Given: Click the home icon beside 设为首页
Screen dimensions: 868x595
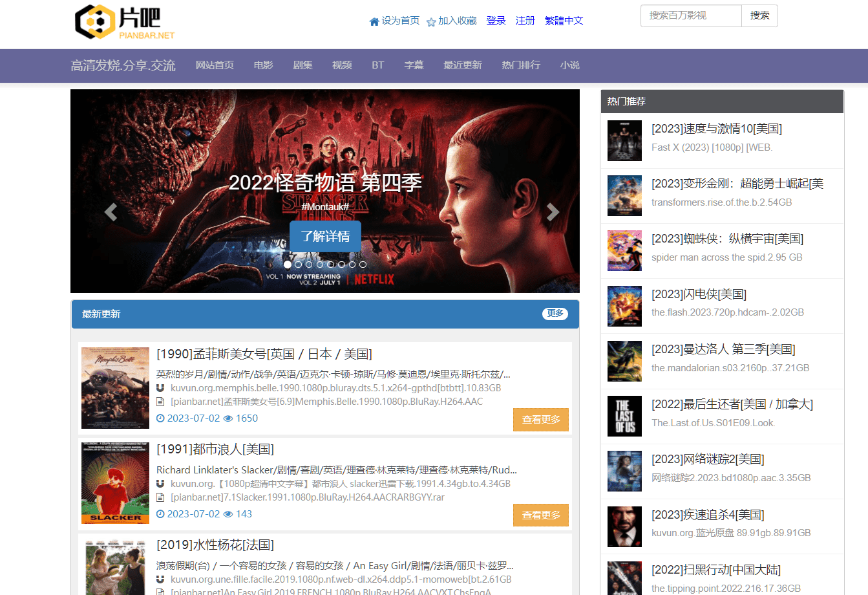Looking at the screenshot, I should [x=374, y=21].
